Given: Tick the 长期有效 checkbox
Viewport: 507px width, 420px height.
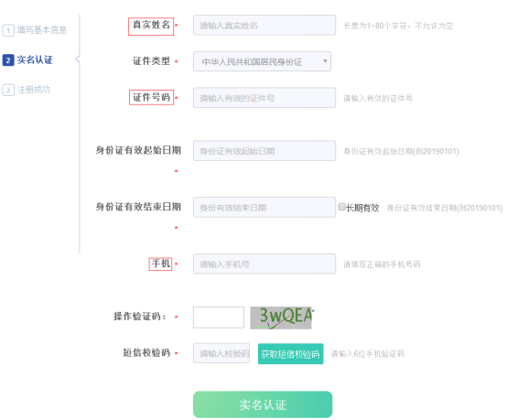Looking at the screenshot, I should point(341,207).
